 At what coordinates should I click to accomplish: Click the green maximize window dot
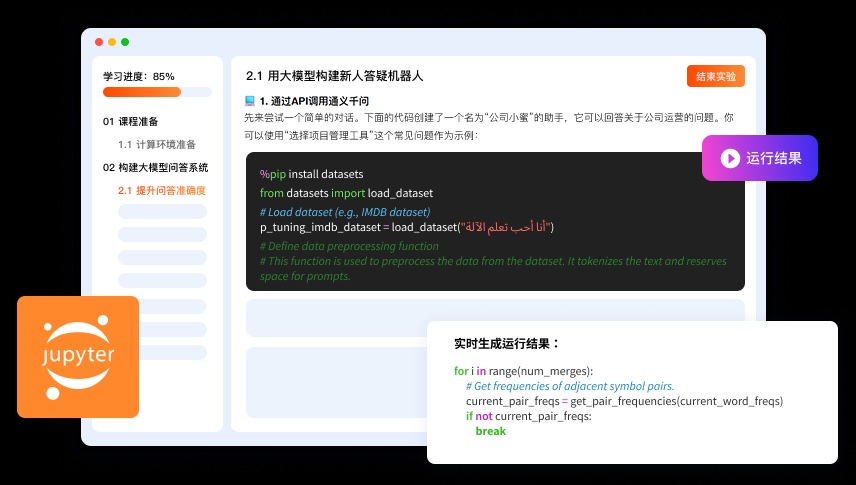pyautogui.click(x=125, y=42)
